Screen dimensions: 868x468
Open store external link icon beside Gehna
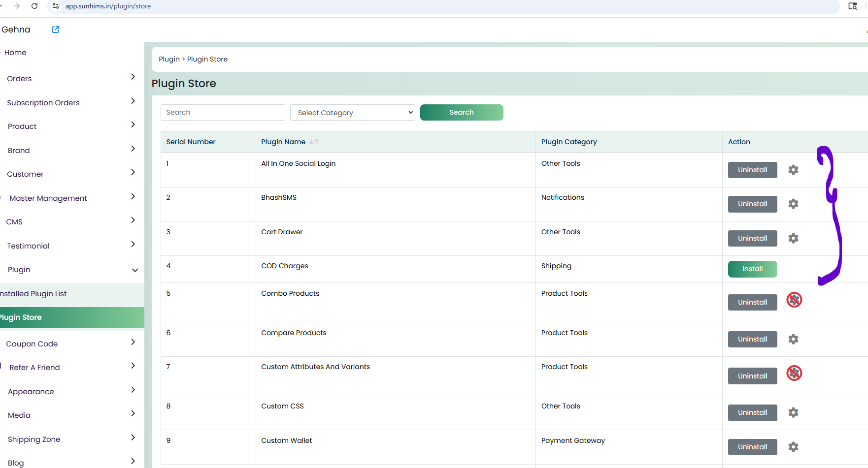click(x=56, y=30)
